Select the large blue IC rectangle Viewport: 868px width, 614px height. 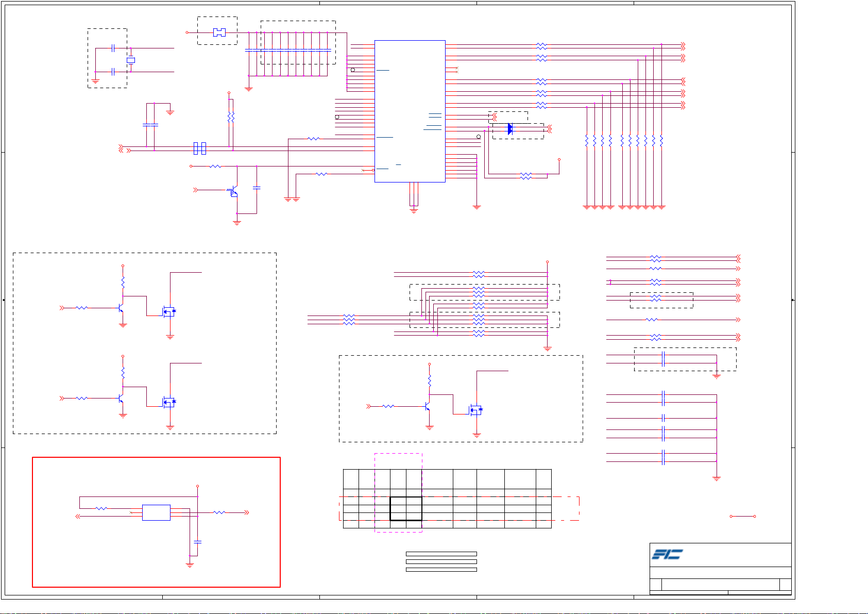coord(410,111)
